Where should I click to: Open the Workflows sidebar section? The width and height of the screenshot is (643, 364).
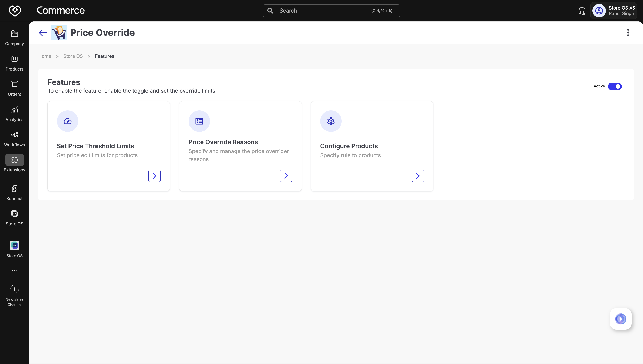[x=14, y=139]
